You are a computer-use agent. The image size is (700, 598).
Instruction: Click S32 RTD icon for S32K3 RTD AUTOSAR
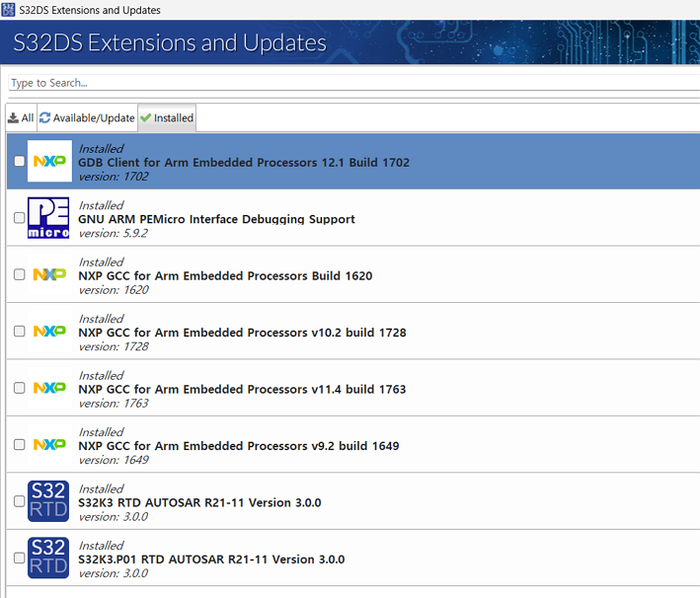[49, 501]
